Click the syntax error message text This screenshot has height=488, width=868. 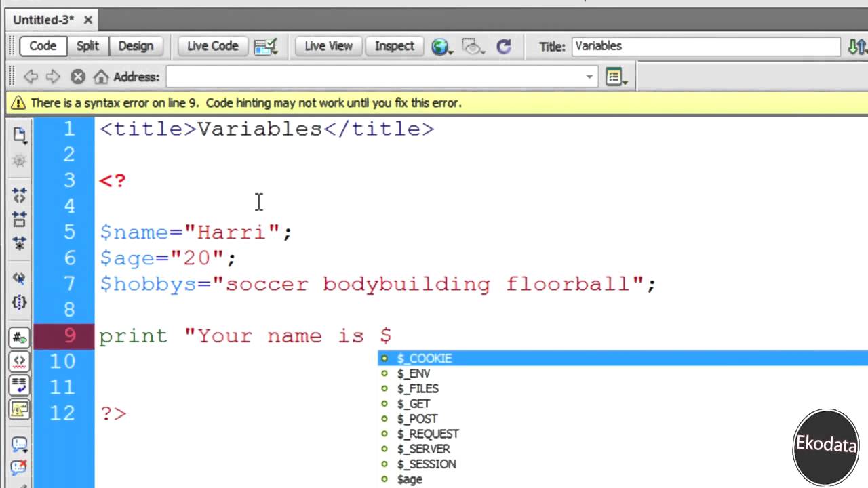coord(246,103)
